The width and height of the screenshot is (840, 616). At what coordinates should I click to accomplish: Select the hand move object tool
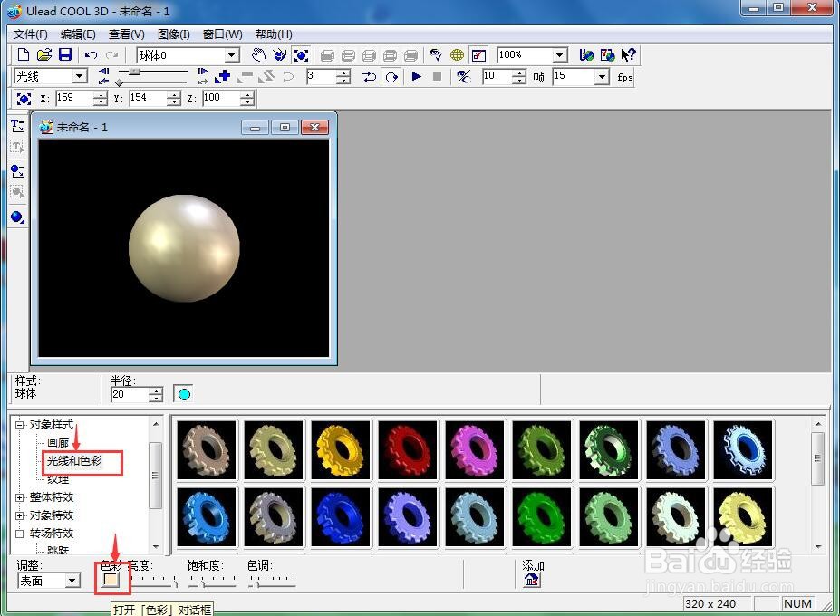click(x=259, y=54)
